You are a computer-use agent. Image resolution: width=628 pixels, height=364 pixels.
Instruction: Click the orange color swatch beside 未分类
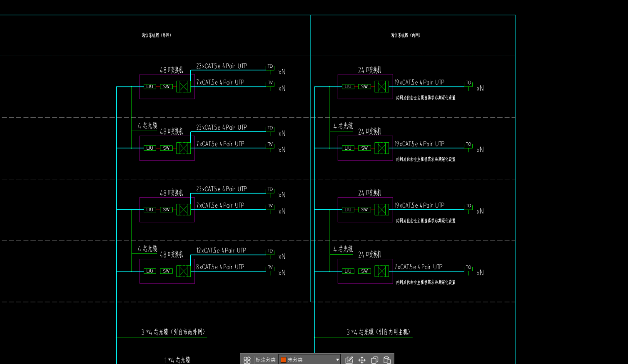284,360
